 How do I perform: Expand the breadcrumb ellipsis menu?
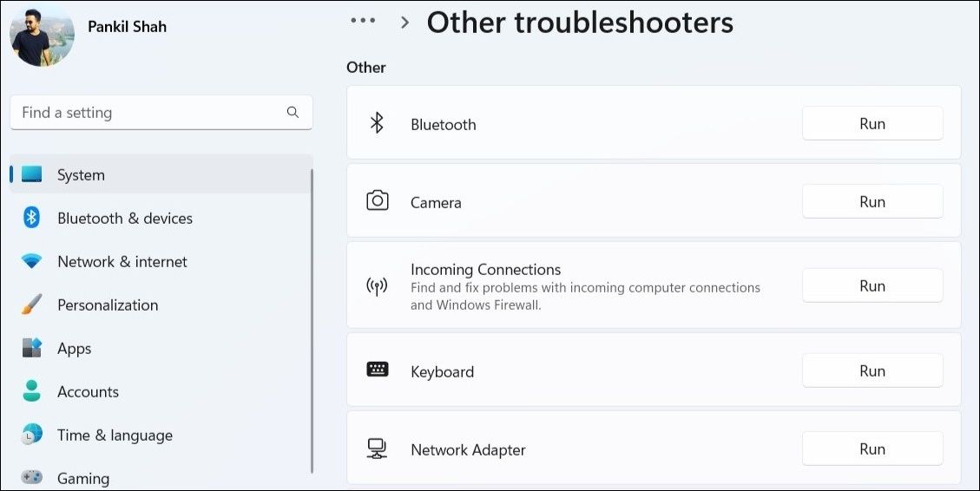click(363, 22)
